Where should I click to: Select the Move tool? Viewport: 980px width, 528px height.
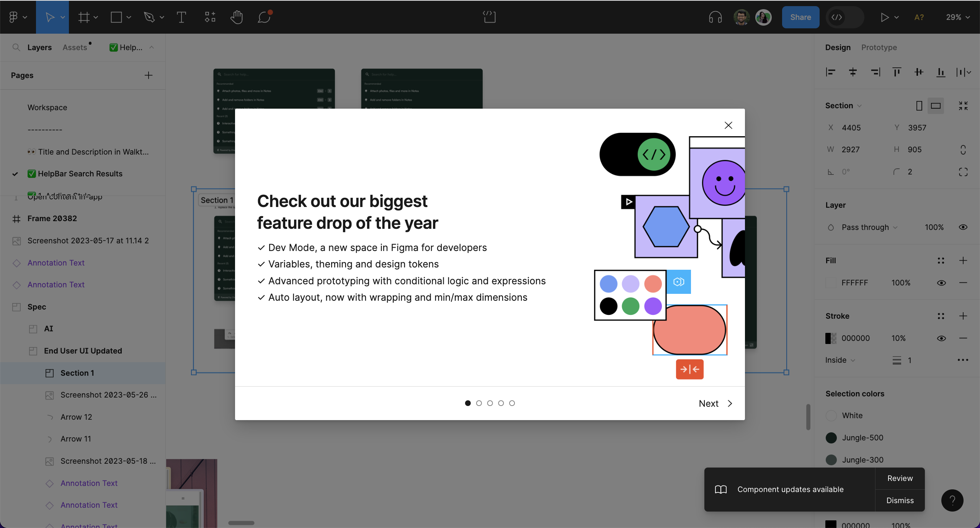[49, 17]
